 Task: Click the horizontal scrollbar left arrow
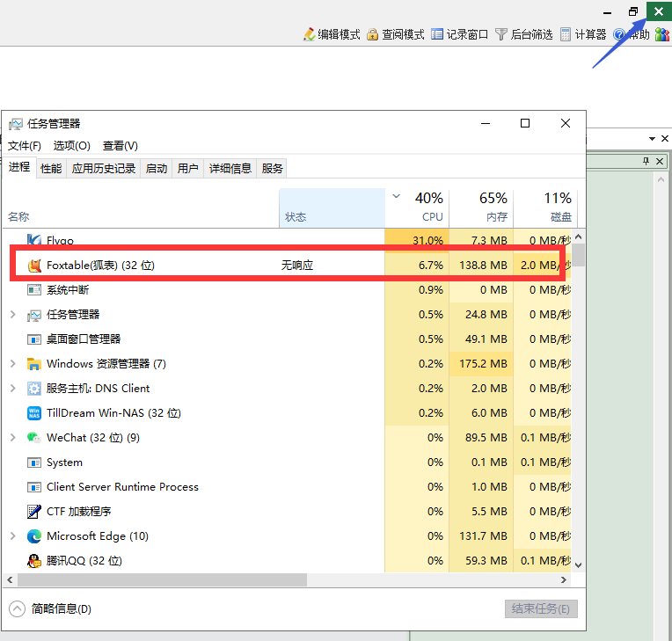pos(10,579)
